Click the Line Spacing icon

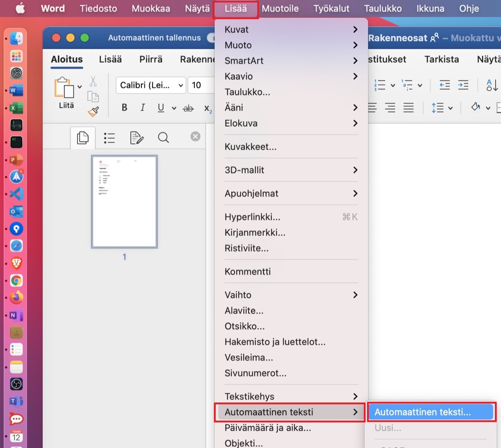click(x=437, y=108)
